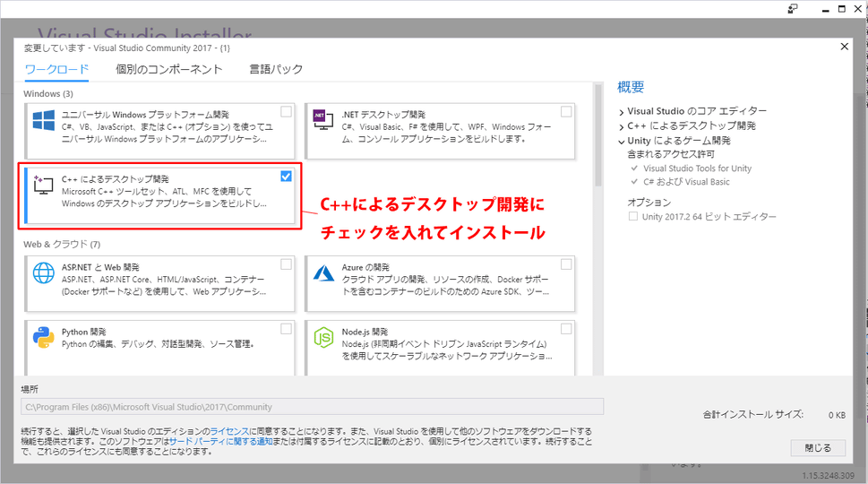Maximize the Visual Studio Installer window
Viewport: 868px width, 484px height.
[x=841, y=9]
